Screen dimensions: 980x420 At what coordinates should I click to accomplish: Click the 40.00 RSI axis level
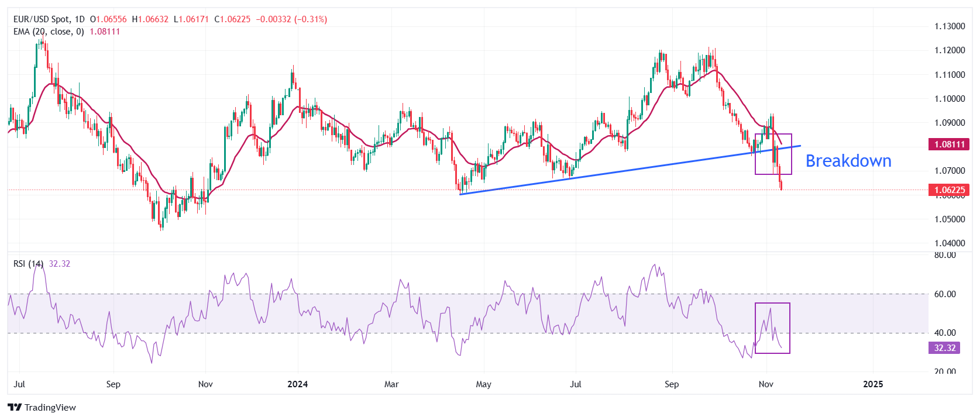click(945, 333)
